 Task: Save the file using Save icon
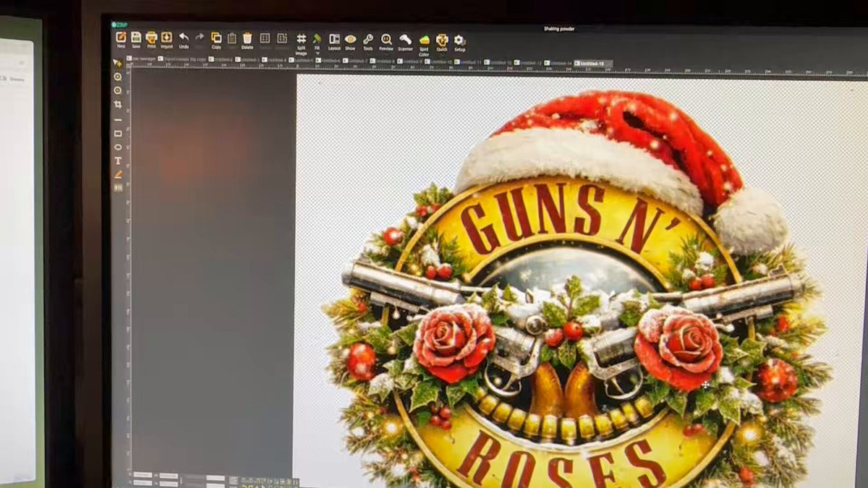pos(136,40)
